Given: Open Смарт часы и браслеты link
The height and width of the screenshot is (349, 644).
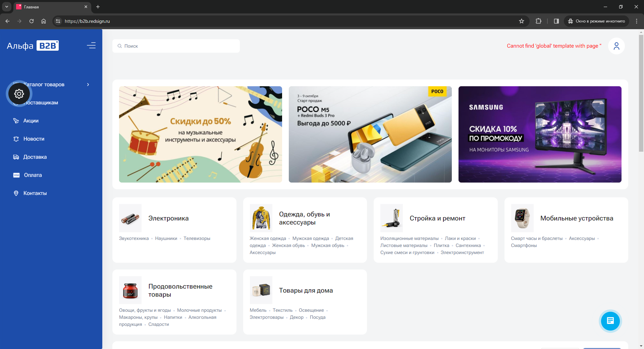Looking at the screenshot, I should click(x=537, y=239).
